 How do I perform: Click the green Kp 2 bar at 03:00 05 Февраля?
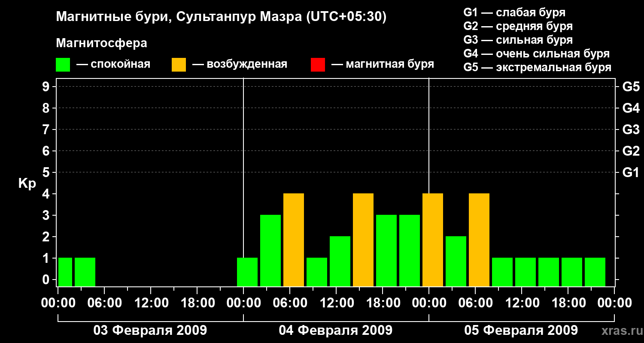pos(456,262)
